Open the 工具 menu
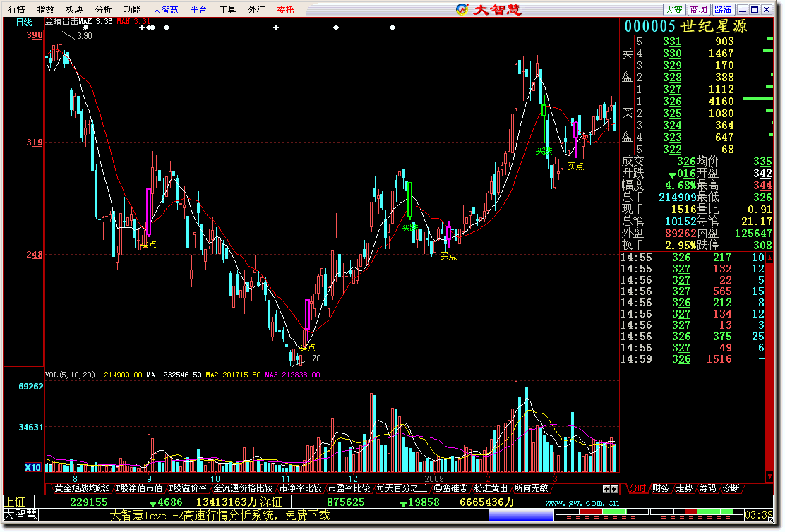The image size is (785, 532). [x=227, y=9]
